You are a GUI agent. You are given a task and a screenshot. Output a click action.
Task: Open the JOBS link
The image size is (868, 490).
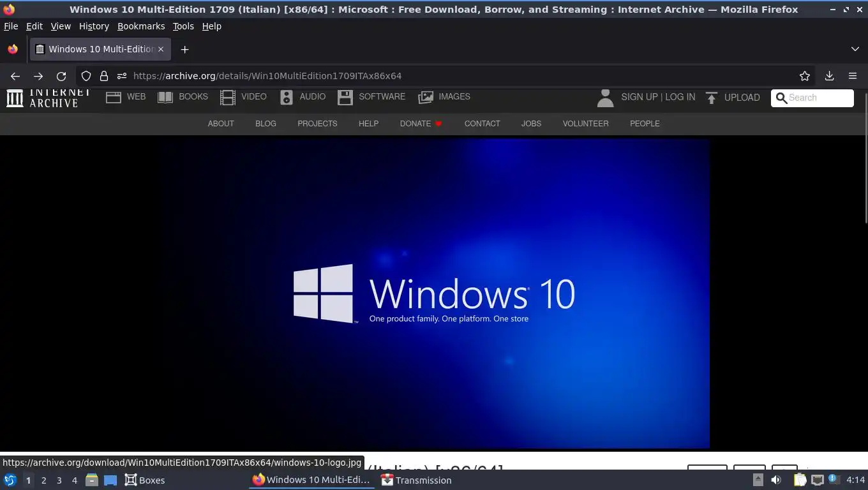click(531, 124)
